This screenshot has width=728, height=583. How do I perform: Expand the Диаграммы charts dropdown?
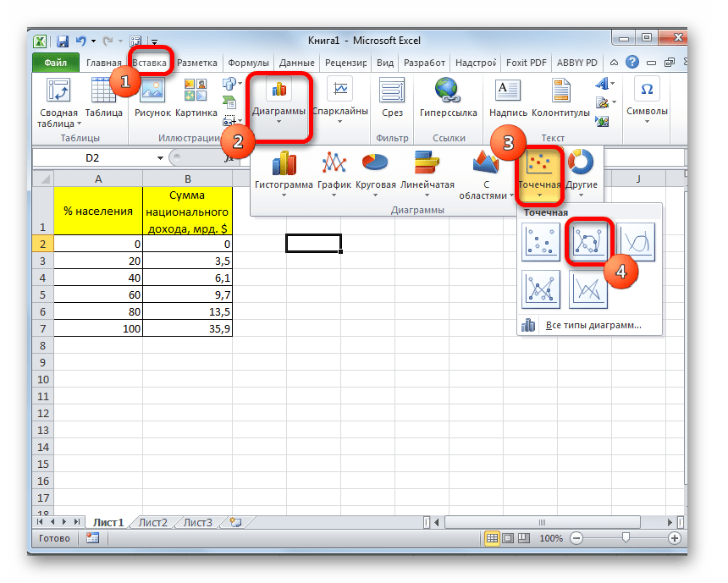[279, 106]
